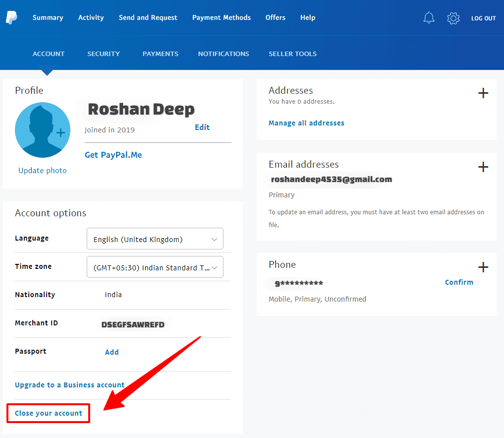504x438 pixels.
Task: Click the add Addresses plus icon
Action: [483, 93]
